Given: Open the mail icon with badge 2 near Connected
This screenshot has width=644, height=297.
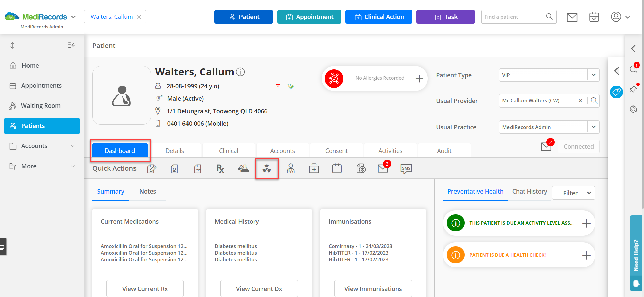Looking at the screenshot, I should (546, 146).
